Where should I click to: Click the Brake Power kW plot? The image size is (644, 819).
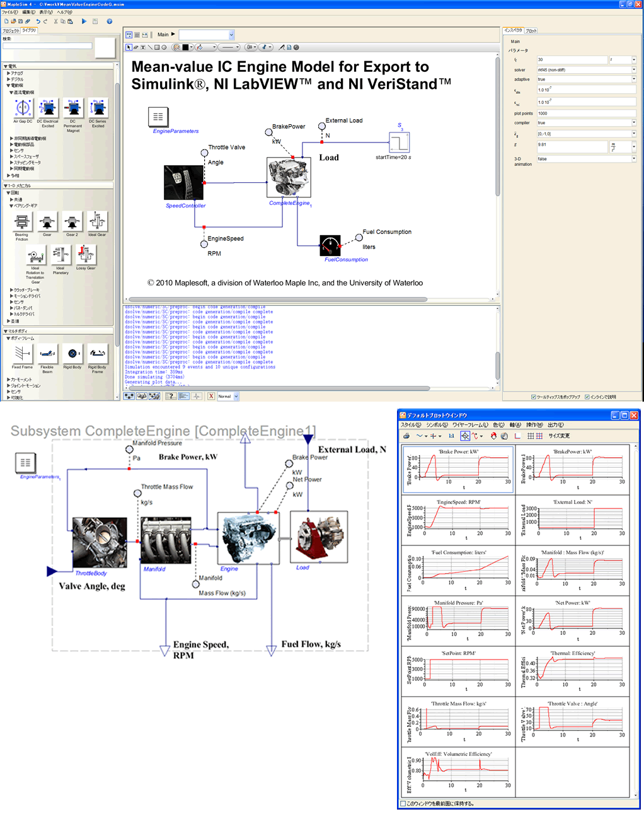tap(458, 469)
